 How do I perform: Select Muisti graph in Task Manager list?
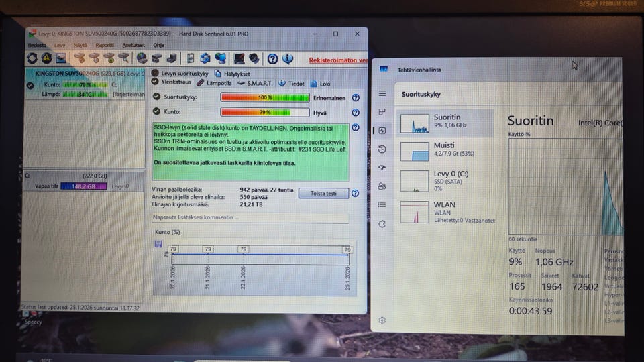click(x=445, y=151)
